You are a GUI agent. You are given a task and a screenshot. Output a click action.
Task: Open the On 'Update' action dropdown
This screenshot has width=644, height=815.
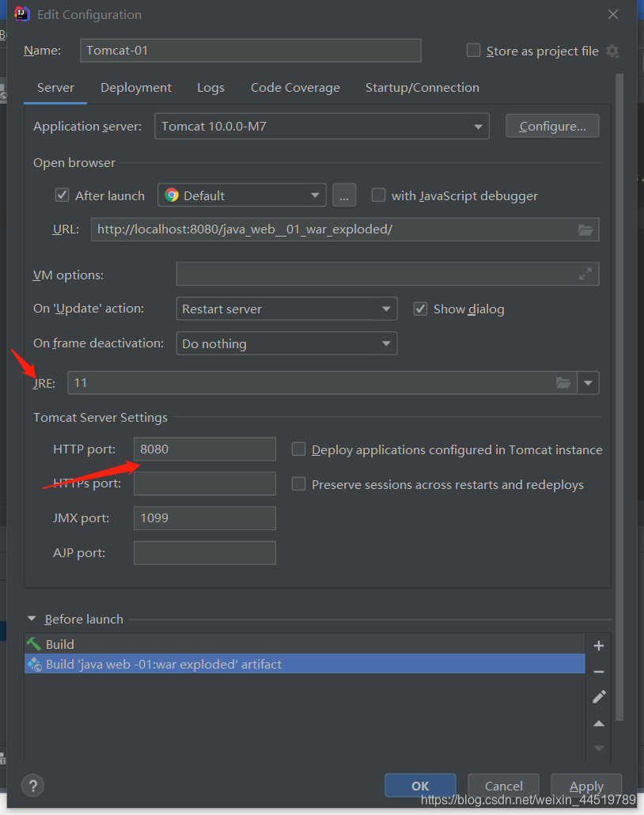[x=287, y=309]
